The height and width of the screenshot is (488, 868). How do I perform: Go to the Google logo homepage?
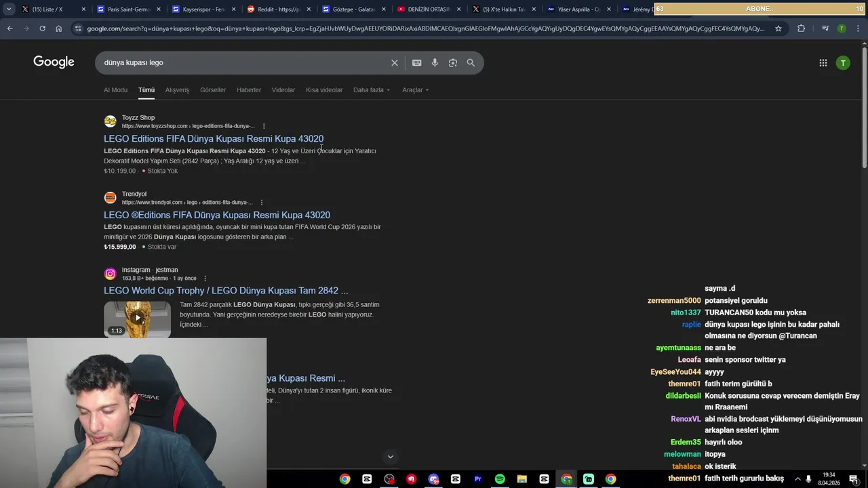pyautogui.click(x=54, y=62)
